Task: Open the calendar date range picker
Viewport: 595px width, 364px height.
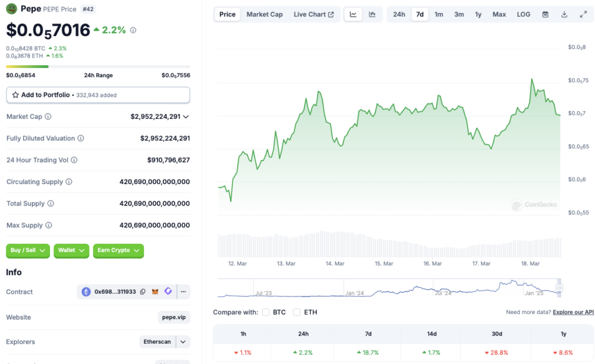Action: 545,15
